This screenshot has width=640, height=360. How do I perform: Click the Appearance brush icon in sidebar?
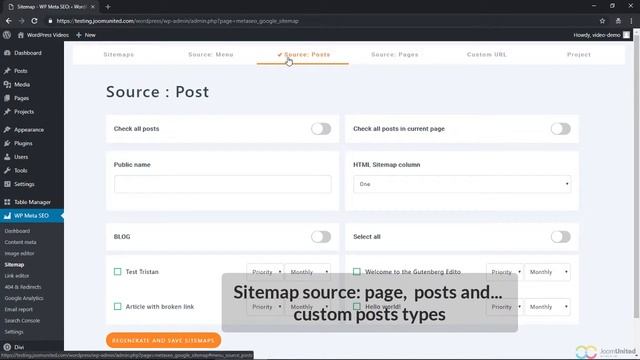(x=7, y=130)
